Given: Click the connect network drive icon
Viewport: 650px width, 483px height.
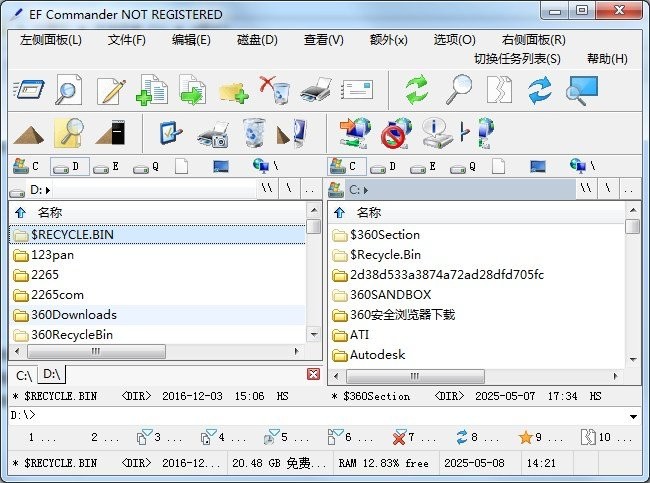Looking at the screenshot, I should point(355,133).
